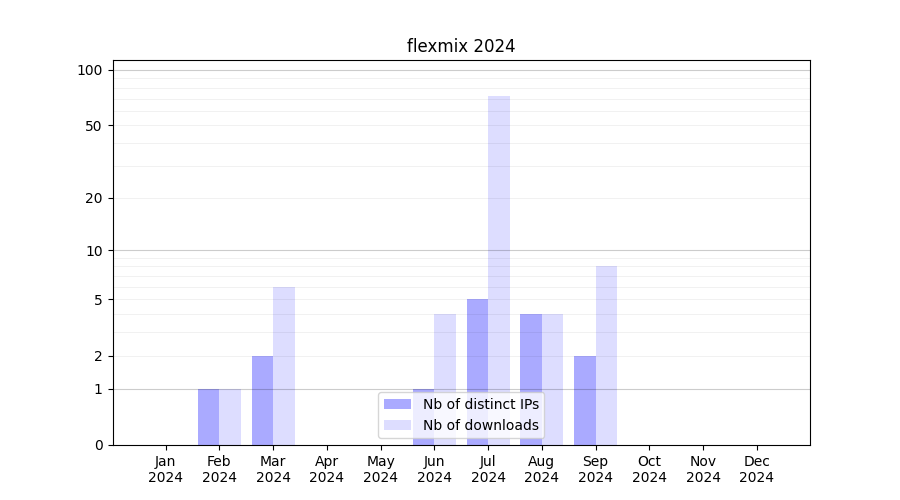Click the 'Jan 2024' x-axis label
Screen dimensions: 900x500
coord(166,469)
